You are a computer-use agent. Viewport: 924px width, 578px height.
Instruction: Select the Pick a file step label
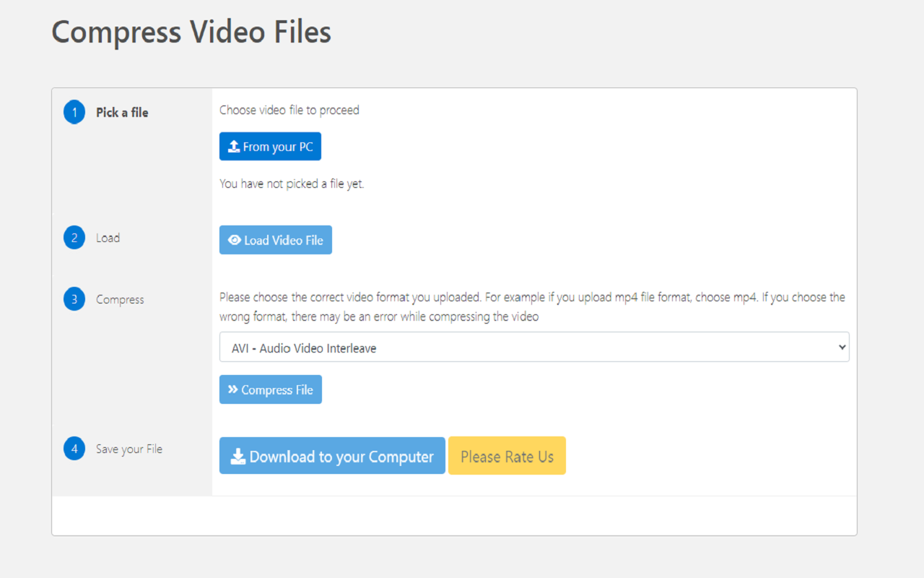(x=122, y=113)
